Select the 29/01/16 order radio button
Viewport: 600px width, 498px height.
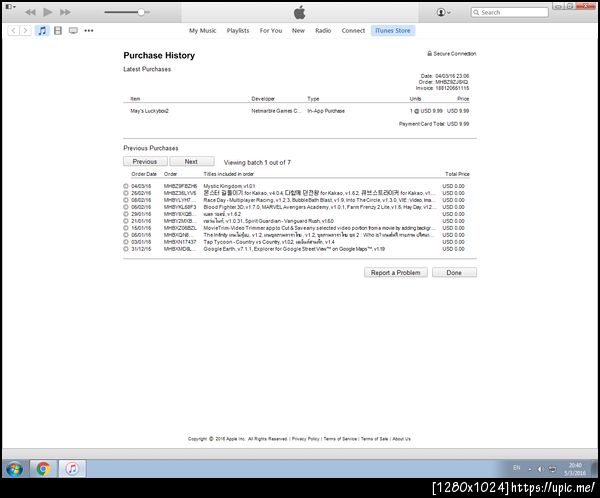[x=126, y=214]
